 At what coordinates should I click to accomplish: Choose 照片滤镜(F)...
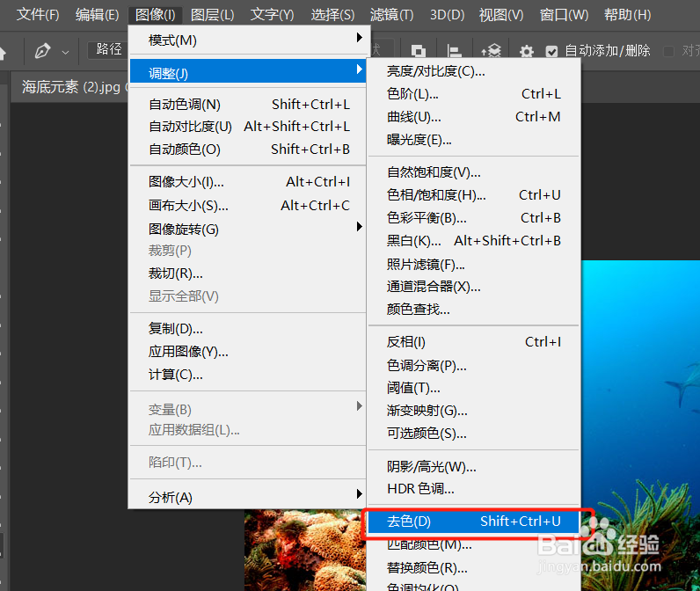474,264
